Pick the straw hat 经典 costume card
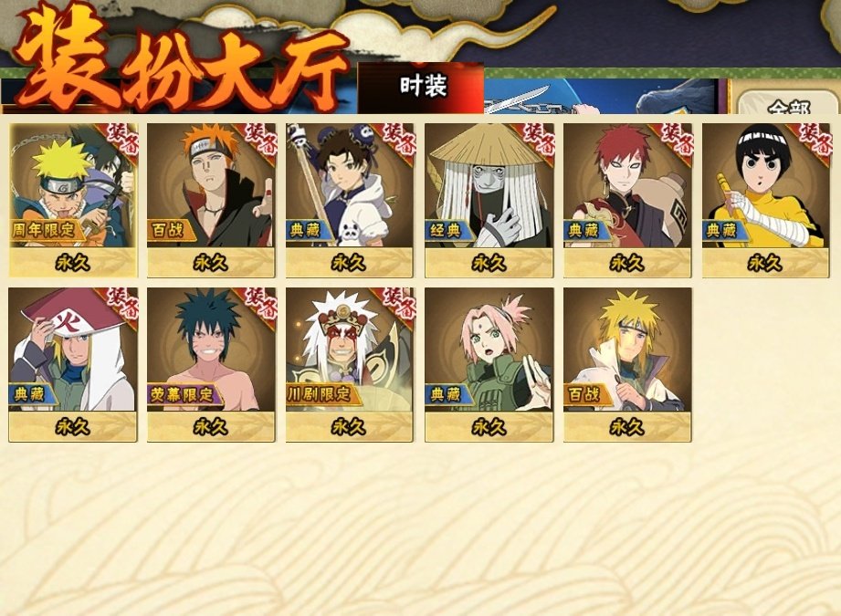The height and width of the screenshot is (616, 841). point(489,200)
